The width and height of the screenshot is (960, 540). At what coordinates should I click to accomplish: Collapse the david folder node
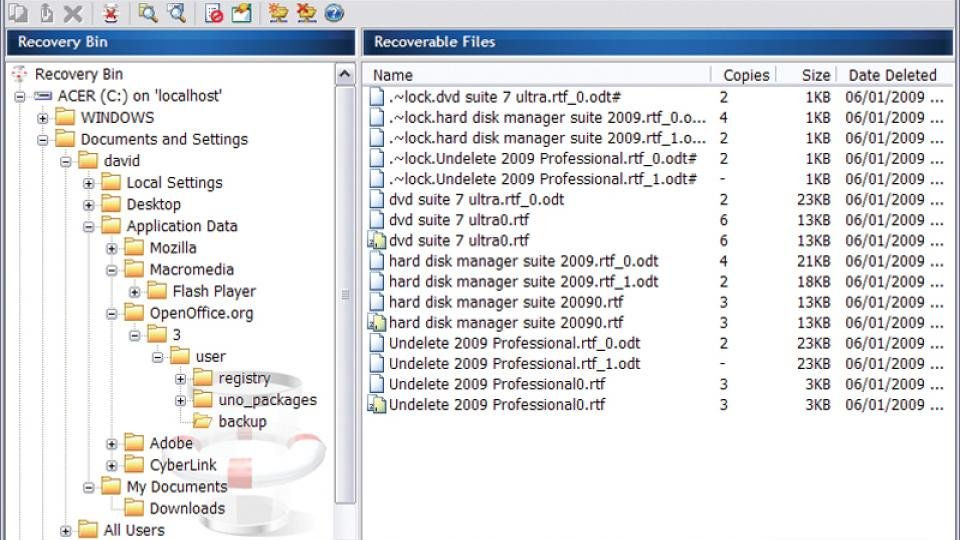(x=66, y=162)
